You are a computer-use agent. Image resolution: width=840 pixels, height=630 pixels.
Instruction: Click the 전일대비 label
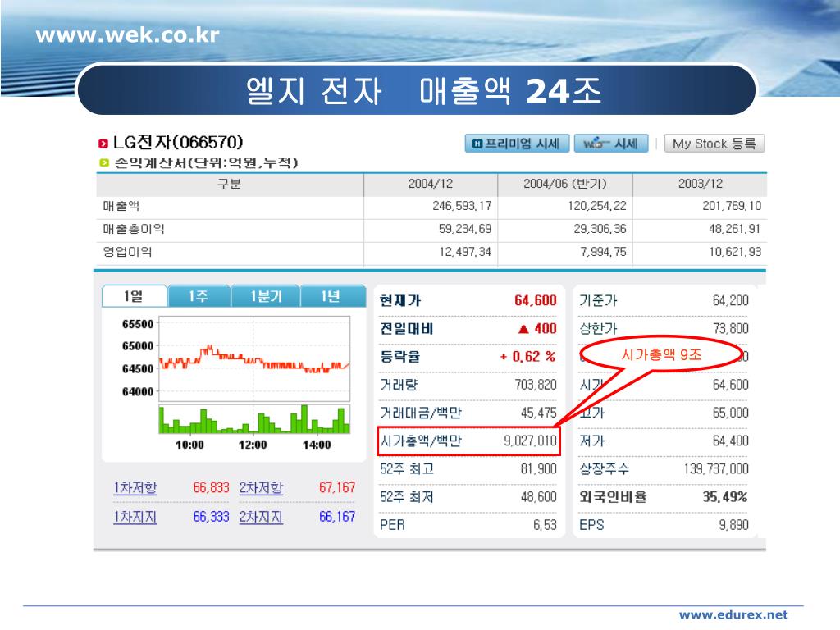pos(407,328)
